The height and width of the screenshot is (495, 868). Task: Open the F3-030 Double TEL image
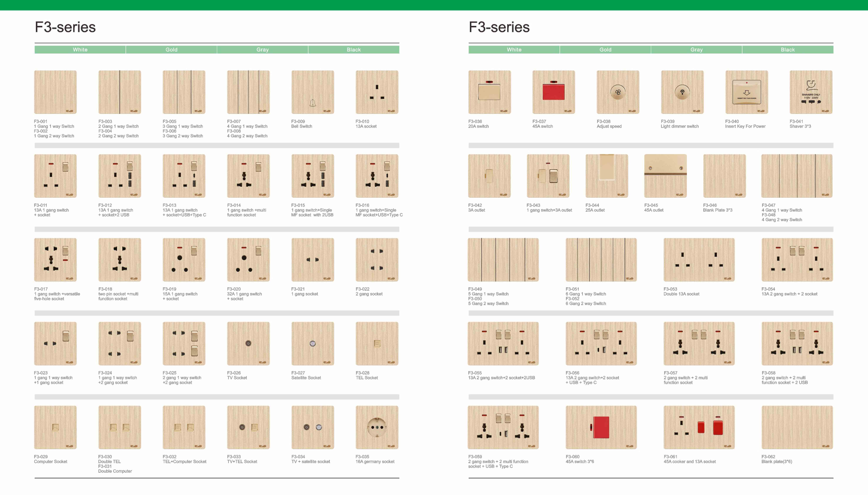point(120,427)
